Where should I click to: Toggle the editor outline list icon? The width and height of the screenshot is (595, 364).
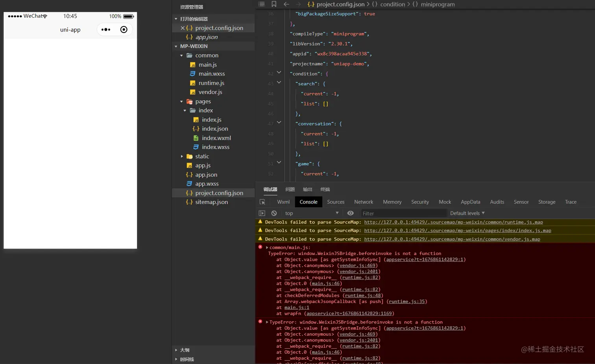[x=261, y=4]
